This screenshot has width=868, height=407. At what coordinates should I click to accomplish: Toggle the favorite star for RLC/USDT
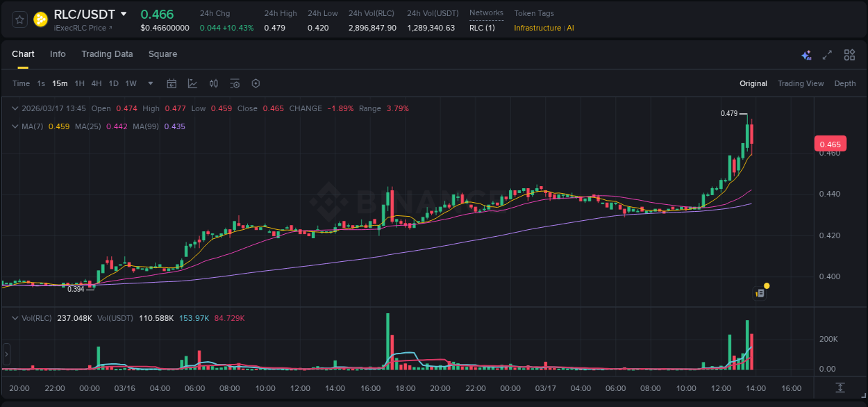coord(18,19)
